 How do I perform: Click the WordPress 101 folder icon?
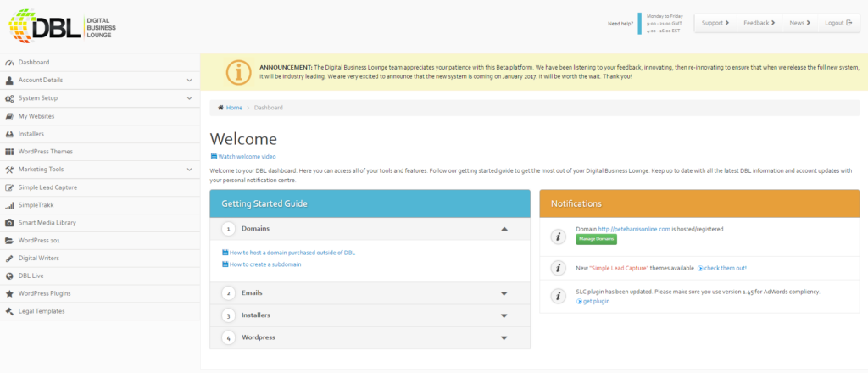[x=9, y=241]
